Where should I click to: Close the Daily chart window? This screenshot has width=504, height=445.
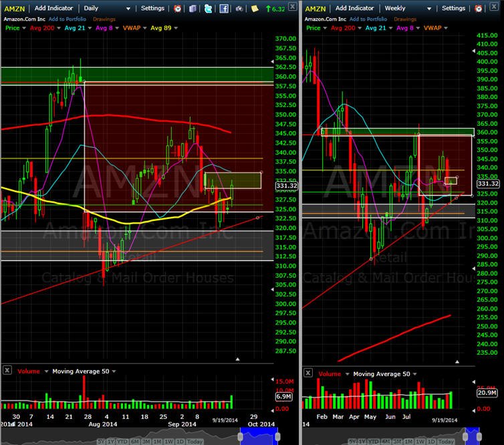click(x=293, y=6)
